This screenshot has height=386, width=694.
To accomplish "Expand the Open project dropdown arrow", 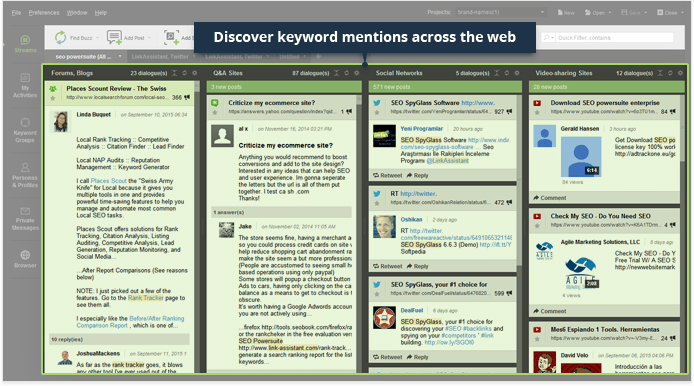I will 609,12.
